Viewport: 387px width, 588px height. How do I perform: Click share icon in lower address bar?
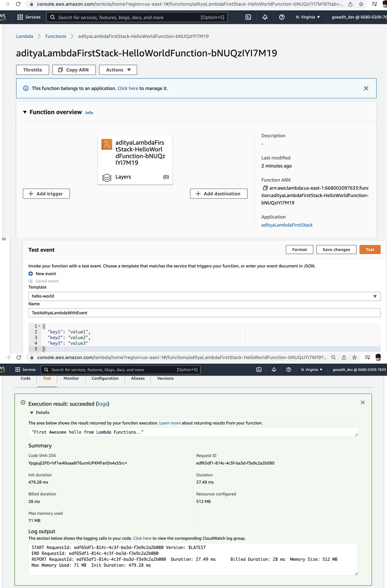click(344, 357)
